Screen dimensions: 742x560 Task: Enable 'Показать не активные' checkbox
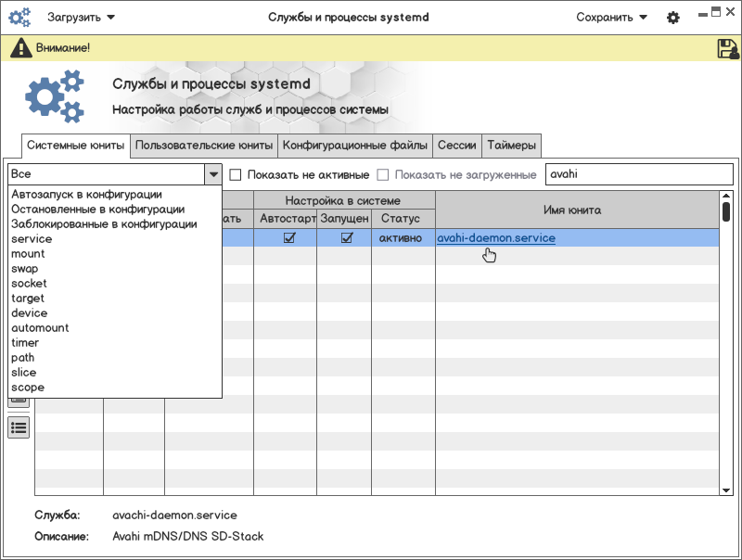236,174
